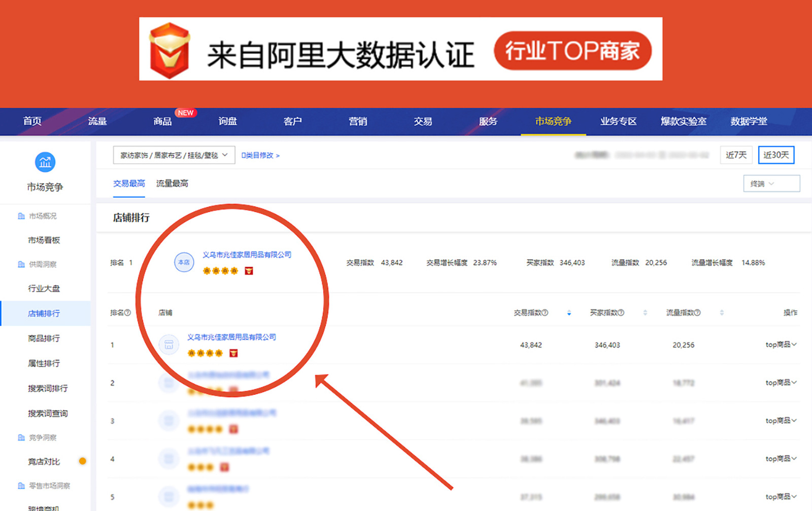Open the 营销 navigation item
Image resolution: width=812 pixels, height=511 pixels.
pos(358,121)
